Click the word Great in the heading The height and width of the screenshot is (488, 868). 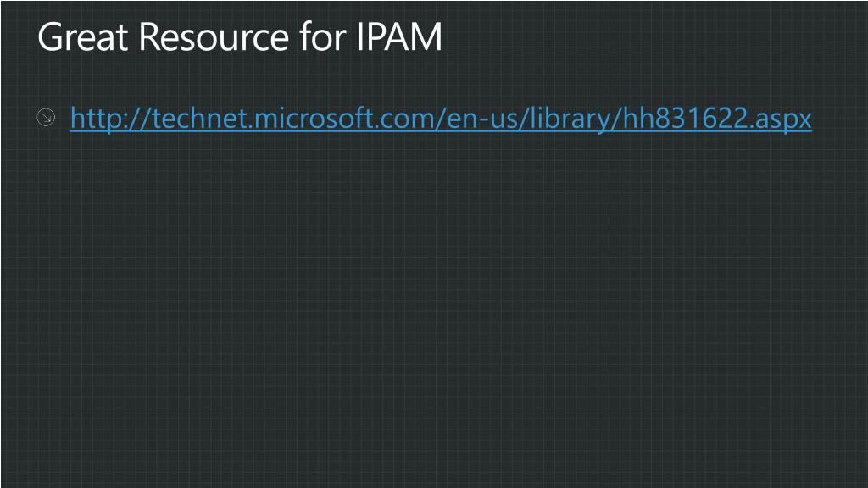(83, 36)
